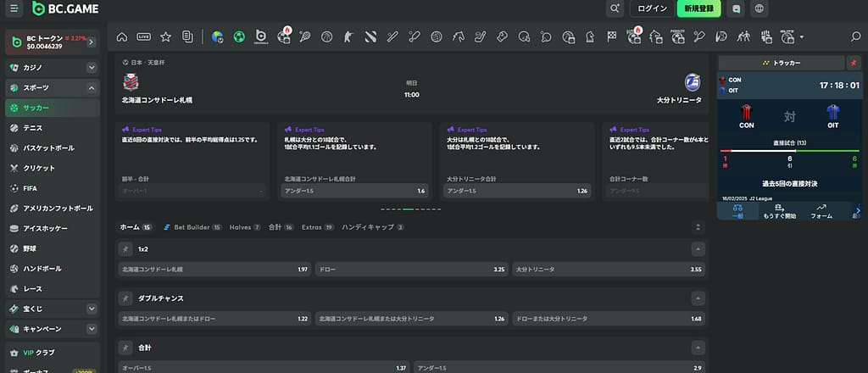The image size is (868, 373).
Task: Open the LIVE matches icon
Action: (x=144, y=37)
